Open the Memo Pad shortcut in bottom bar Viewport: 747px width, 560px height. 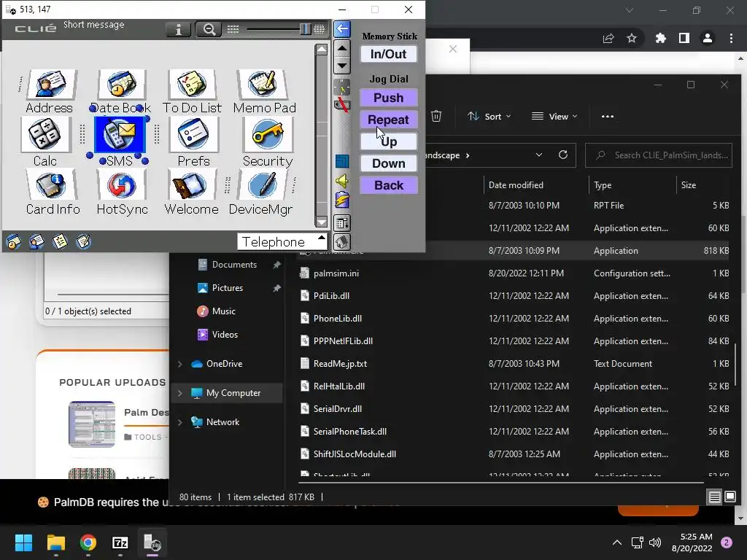click(83, 242)
